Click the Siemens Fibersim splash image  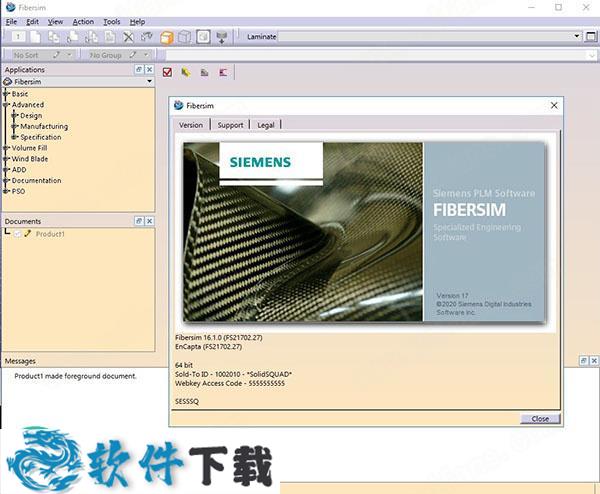(364, 232)
